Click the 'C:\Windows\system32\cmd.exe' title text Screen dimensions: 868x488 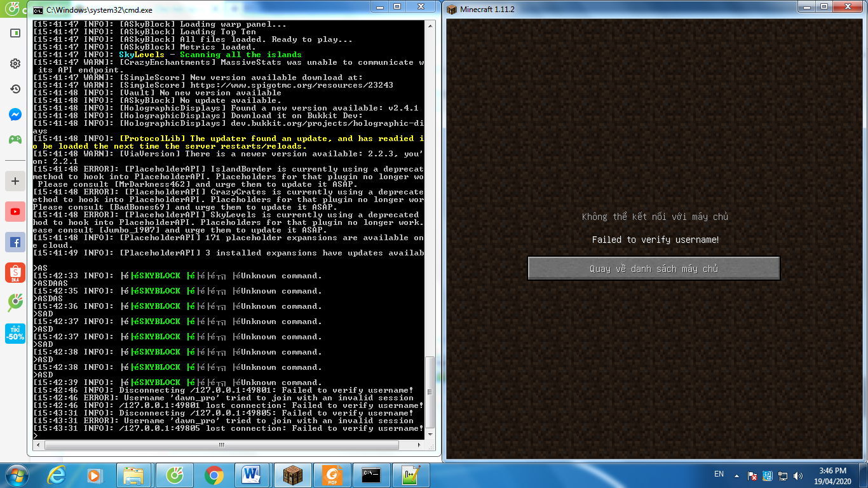[100, 10]
